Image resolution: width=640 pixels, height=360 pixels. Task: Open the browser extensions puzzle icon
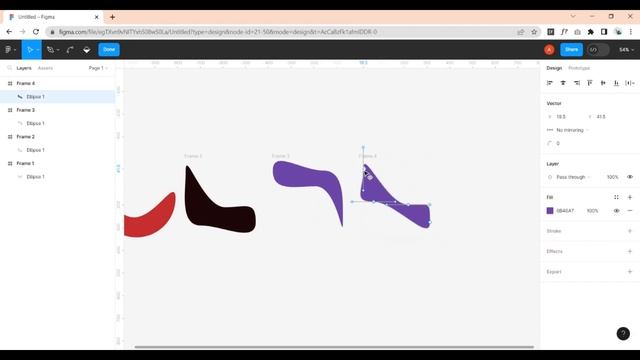590,32
